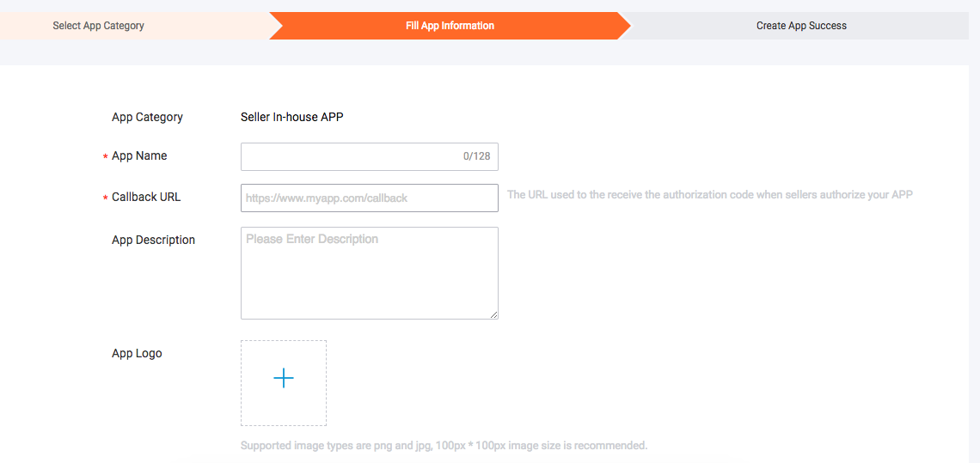The image size is (980, 463).
Task: Select the Fill App Information step
Action: click(450, 26)
